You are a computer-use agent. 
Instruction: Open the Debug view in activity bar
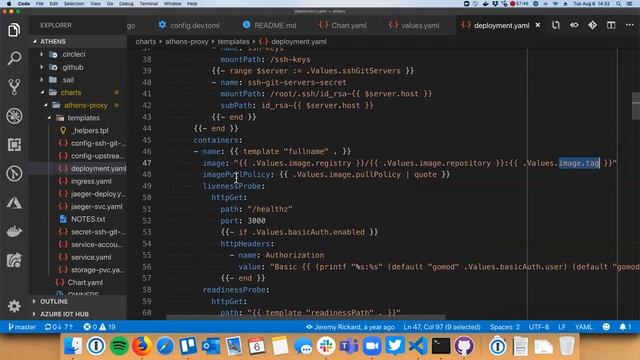14,116
